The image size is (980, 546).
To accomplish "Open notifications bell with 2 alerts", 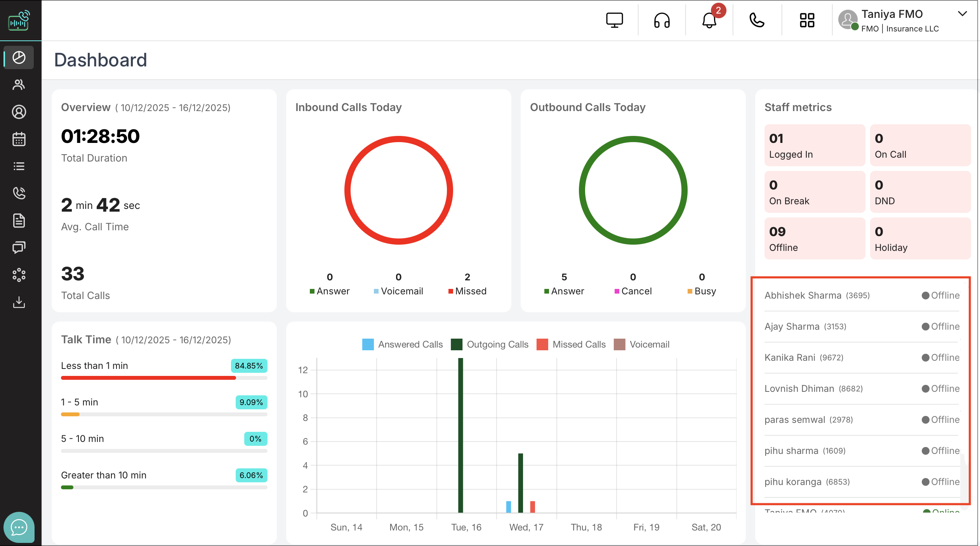I will (x=709, y=20).
